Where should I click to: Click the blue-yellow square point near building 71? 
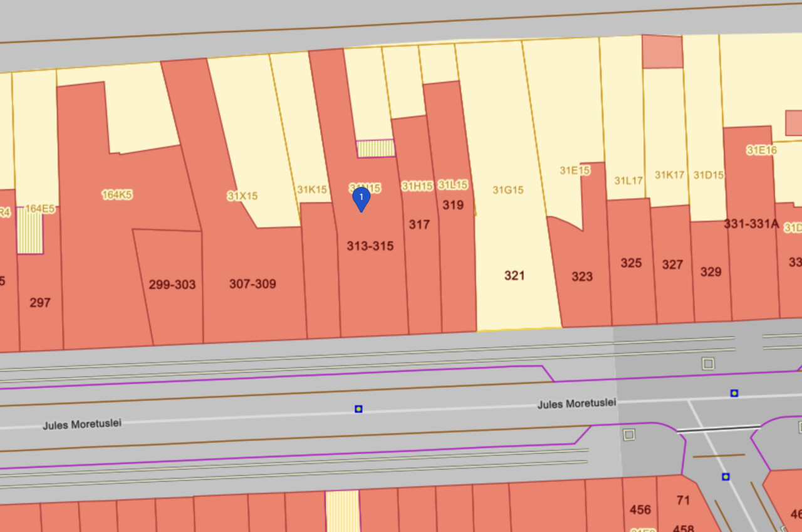tap(726, 477)
